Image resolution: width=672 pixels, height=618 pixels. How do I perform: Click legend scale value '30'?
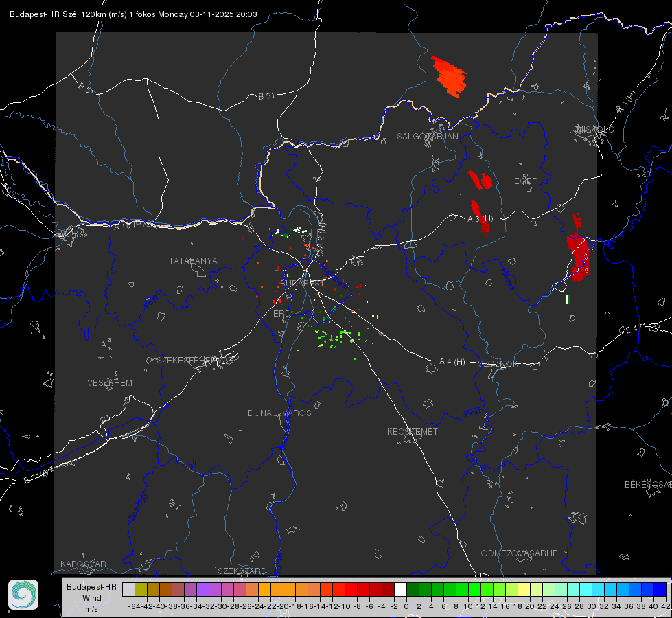(x=592, y=606)
